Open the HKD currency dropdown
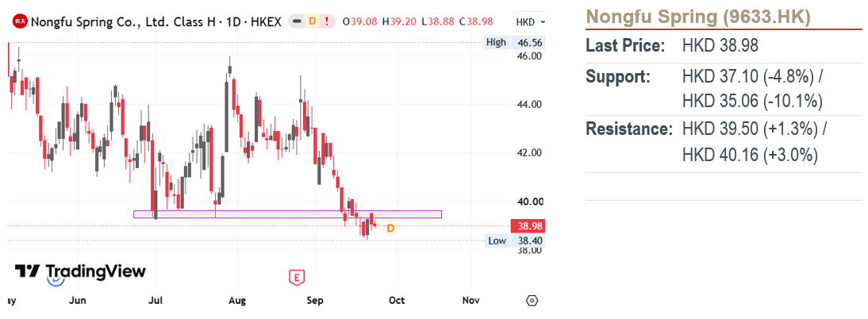Image resolution: width=868 pixels, height=319 pixels. 530,22
